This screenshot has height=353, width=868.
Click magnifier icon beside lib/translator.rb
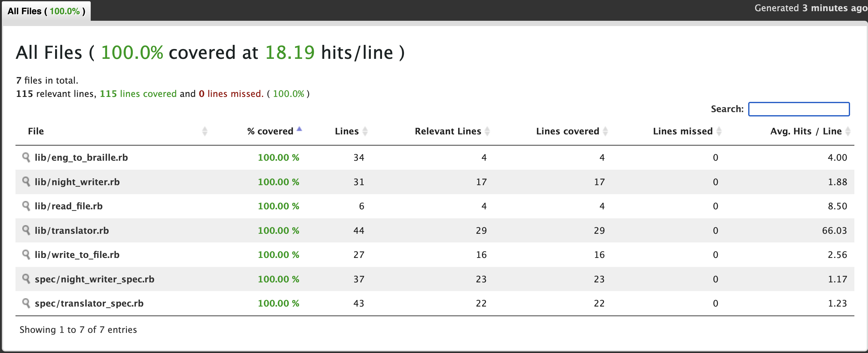(x=26, y=230)
